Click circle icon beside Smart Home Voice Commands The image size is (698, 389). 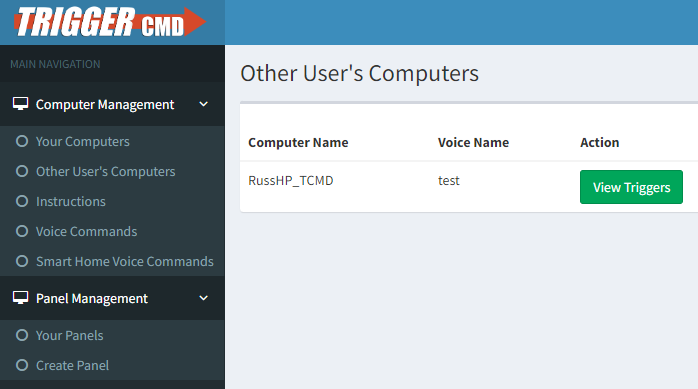22,261
